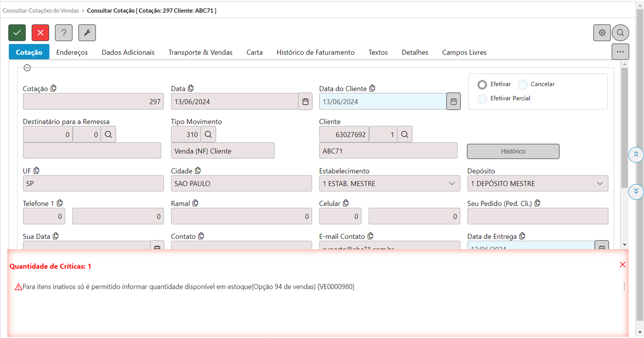Click copy icon beside Data do Cliente
644x338 pixels.
pos(372,88)
